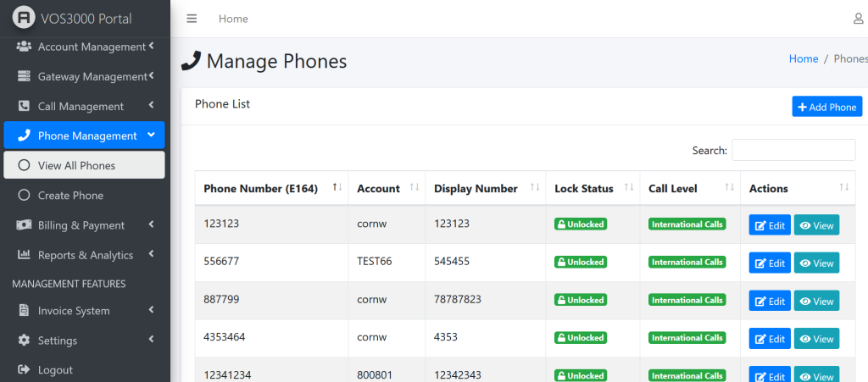Click the Phone List card title

[222, 103]
